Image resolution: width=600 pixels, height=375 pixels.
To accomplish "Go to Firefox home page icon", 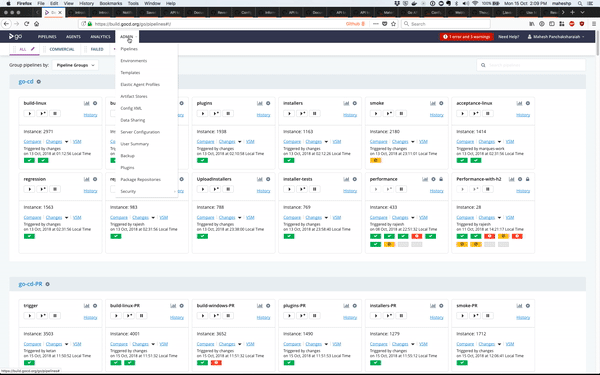I will click(x=36, y=24).
